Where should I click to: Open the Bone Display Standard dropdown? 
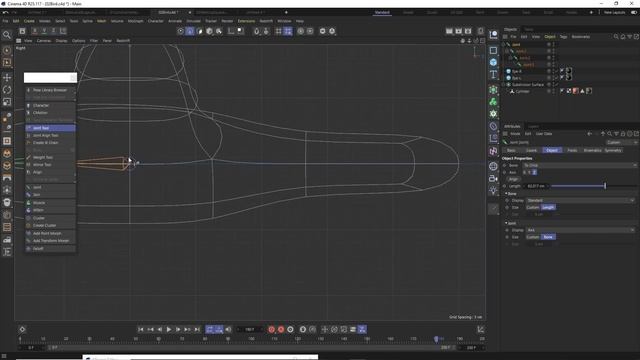(x=580, y=200)
